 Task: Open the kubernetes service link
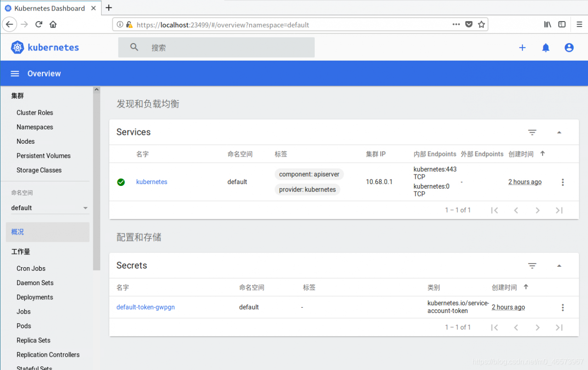(152, 182)
